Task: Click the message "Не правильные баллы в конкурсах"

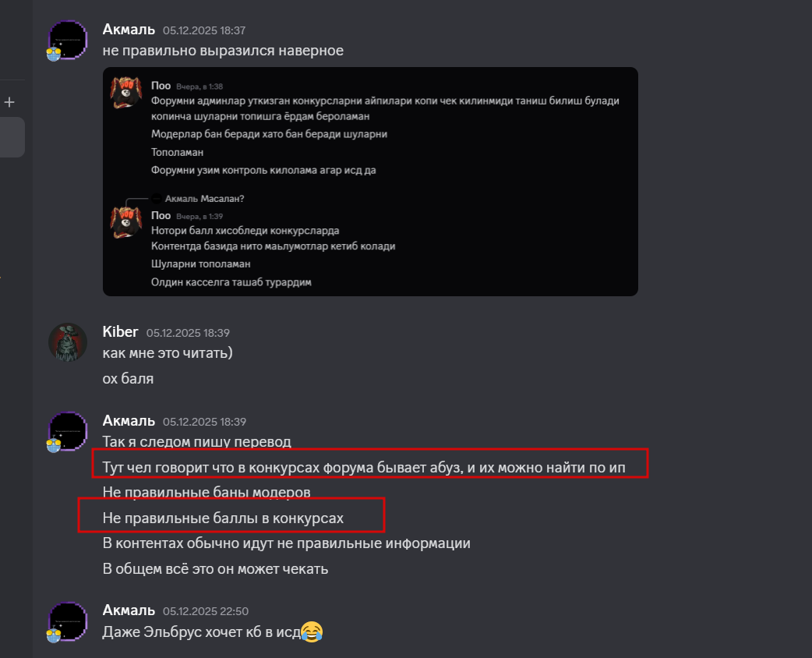Action: 223,518
